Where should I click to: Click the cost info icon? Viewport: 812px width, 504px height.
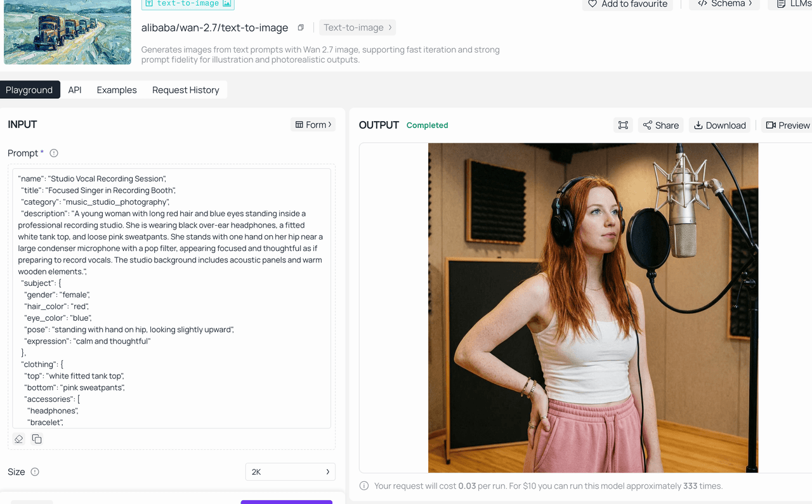(364, 486)
